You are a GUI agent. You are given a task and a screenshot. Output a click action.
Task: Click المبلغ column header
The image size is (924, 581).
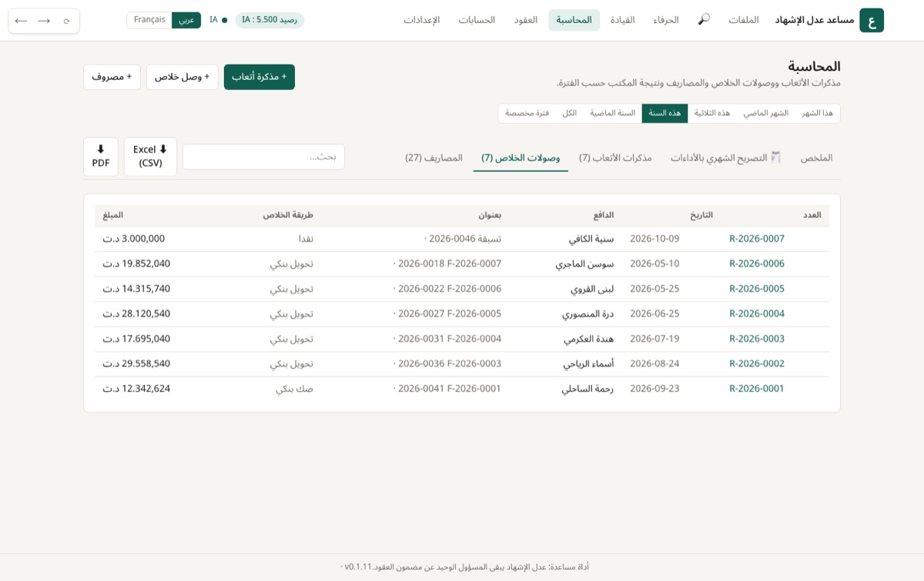[113, 215]
